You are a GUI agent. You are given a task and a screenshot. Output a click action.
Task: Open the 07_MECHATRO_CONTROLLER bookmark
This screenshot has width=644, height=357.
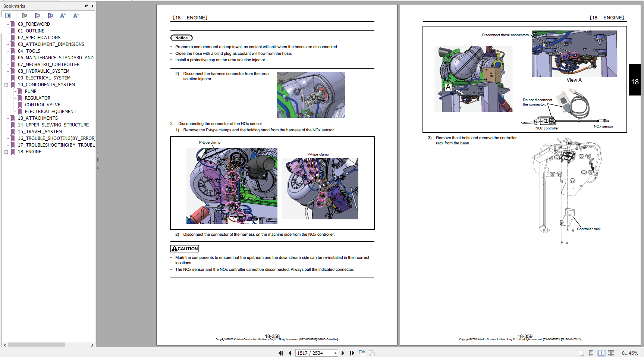coord(48,65)
